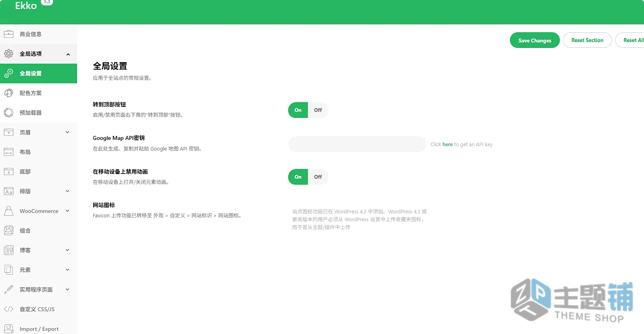Click the footer icon beside 底部
Viewport: 644px width, 334px height.
[x=9, y=172]
